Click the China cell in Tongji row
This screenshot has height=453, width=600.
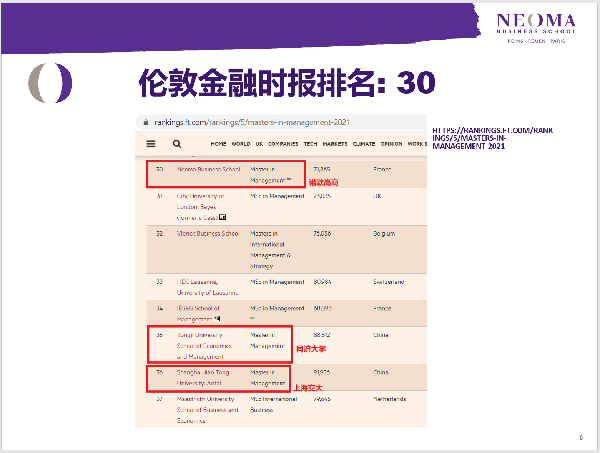point(381,335)
